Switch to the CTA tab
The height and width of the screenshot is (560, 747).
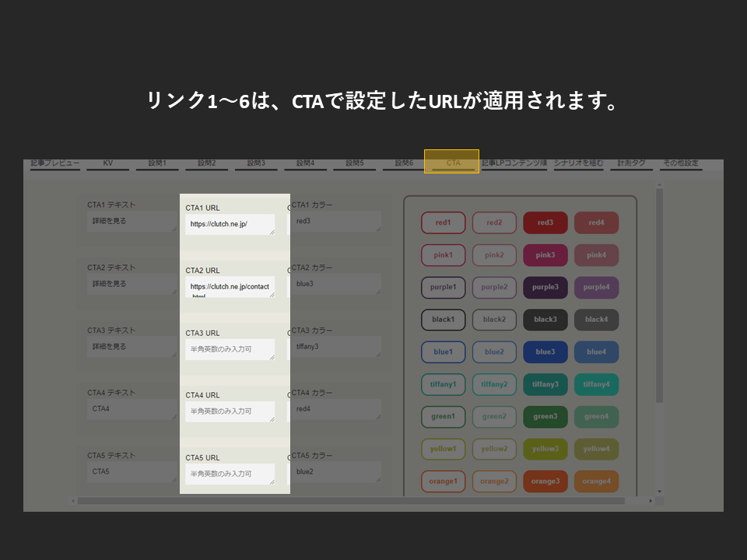(452, 163)
